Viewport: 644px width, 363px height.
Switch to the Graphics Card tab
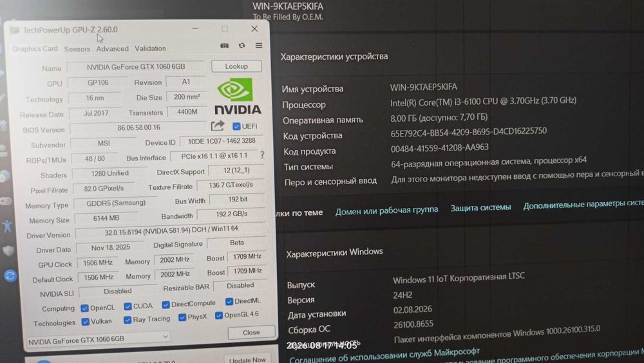click(x=35, y=48)
